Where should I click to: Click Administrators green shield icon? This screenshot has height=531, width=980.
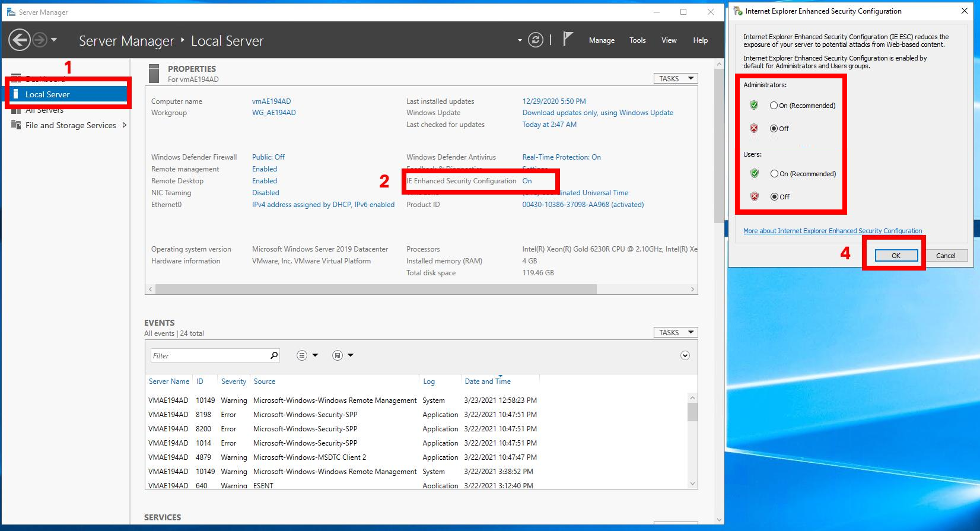[x=754, y=105]
